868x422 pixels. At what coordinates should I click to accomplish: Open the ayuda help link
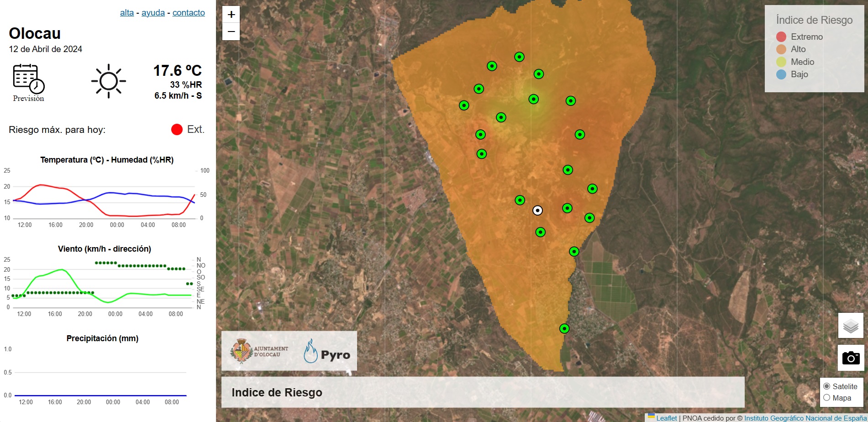point(153,12)
